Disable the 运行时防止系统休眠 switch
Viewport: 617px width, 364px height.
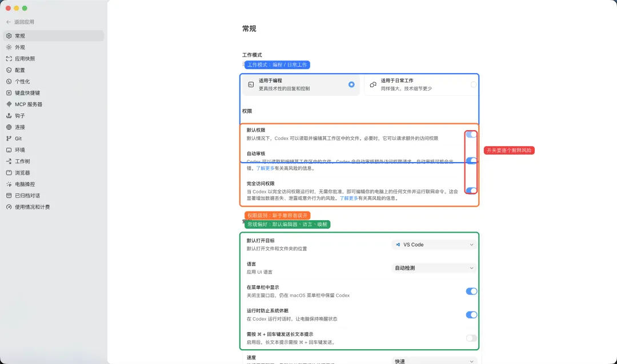point(471,315)
